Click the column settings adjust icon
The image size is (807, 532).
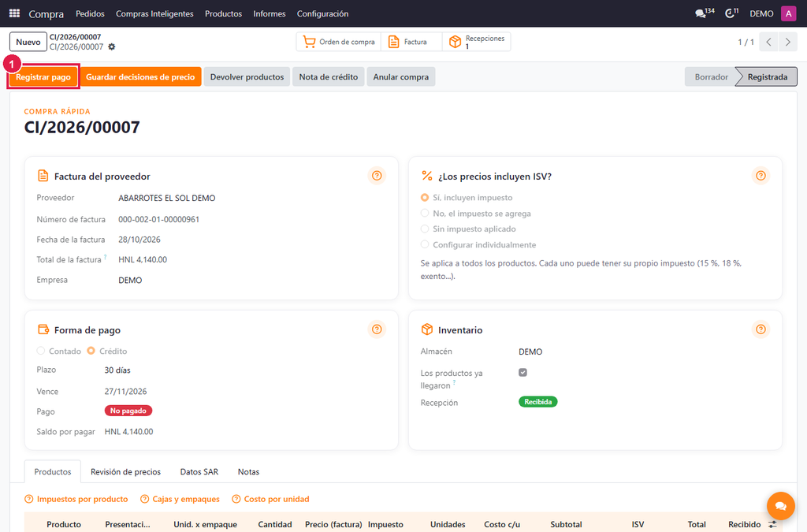(x=772, y=524)
